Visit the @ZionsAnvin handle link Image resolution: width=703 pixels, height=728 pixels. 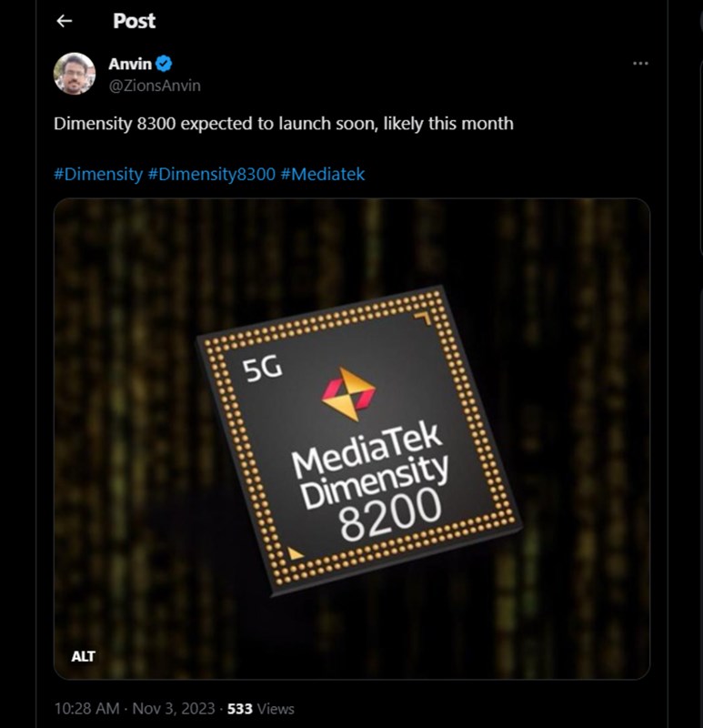(155, 85)
